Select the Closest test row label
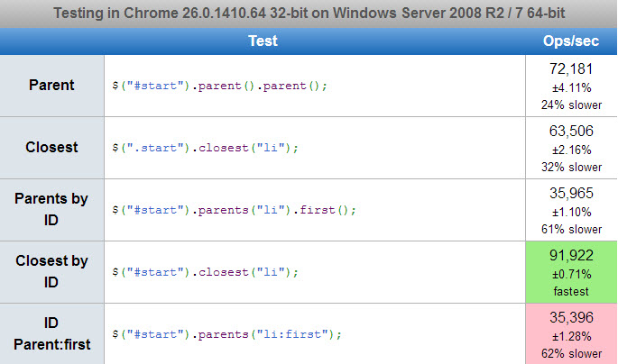Viewport: 618px width, 364px height. click(x=51, y=147)
